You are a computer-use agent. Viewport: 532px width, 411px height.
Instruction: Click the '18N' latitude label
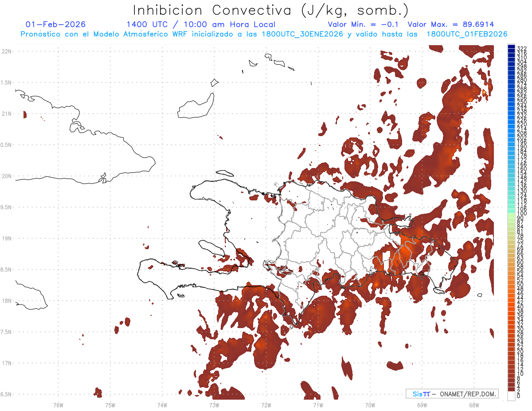pos(7,301)
